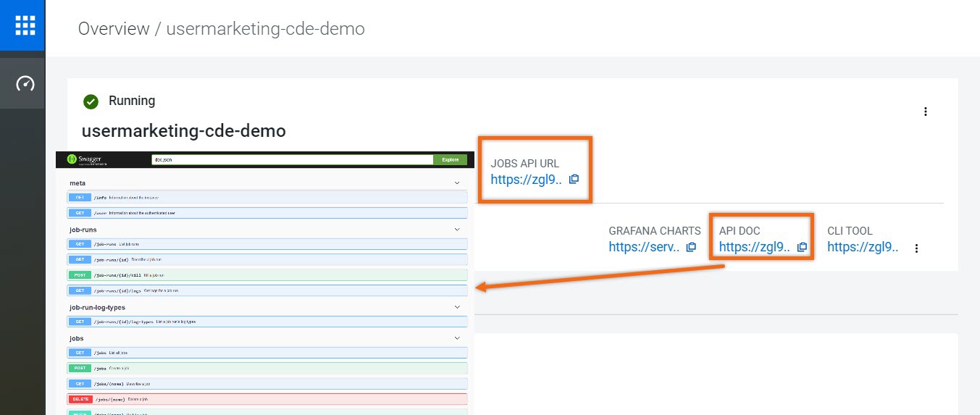Screen dimensions: 980x415
Task: Copy the Jobs API URL
Action: (x=574, y=180)
